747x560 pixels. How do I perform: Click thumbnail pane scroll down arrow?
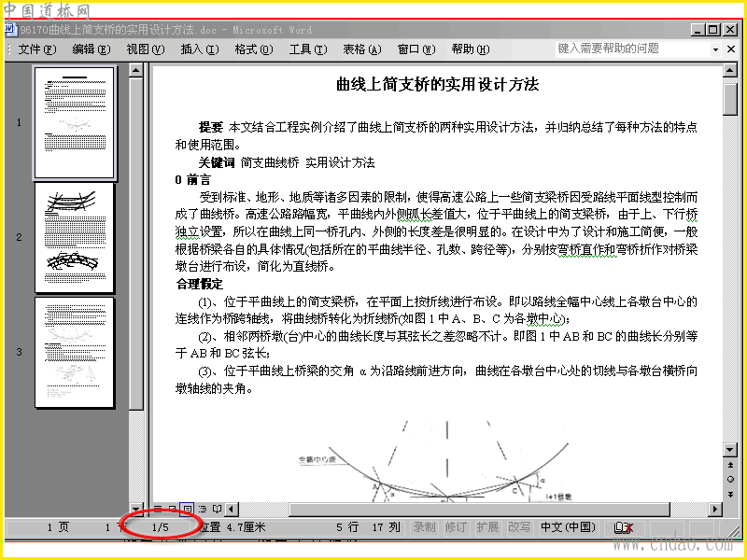(x=135, y=509)
